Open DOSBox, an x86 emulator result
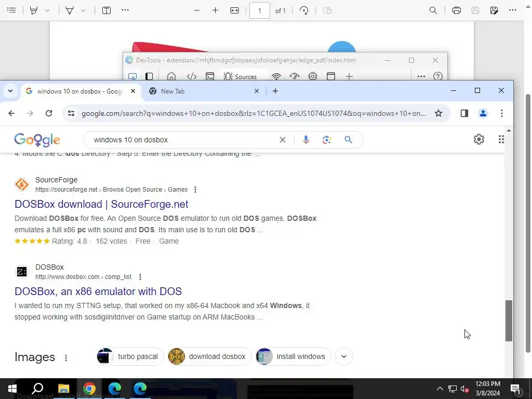532x399 pixels. [x=98, y=291]
